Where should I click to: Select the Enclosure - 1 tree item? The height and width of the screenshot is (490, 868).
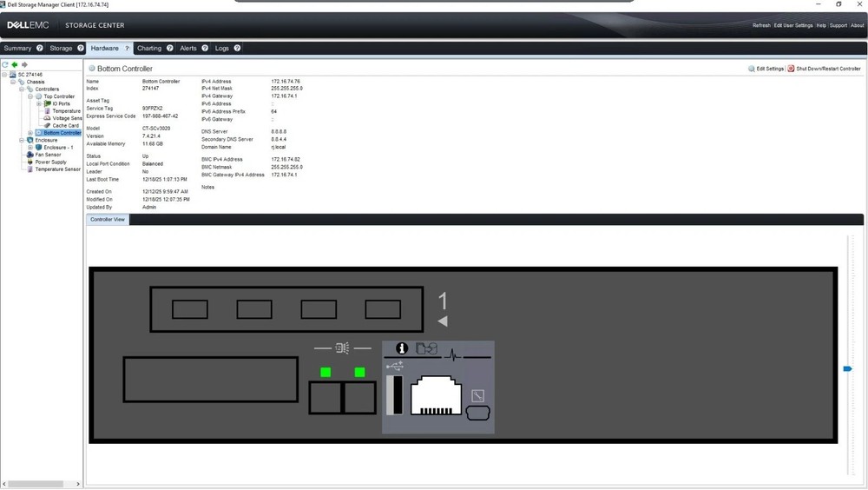58,148
